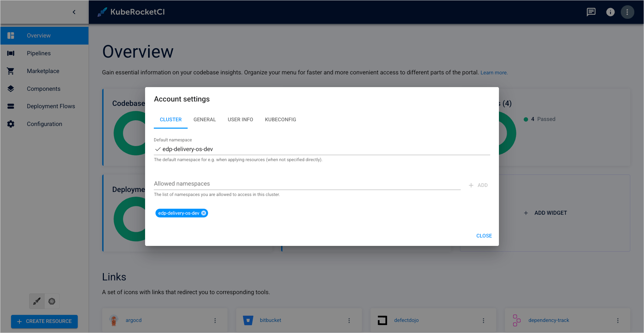Click the edp-delivery-os-dev namespace chip
Screen dimensions: 644x333
(x=179, y=213)
